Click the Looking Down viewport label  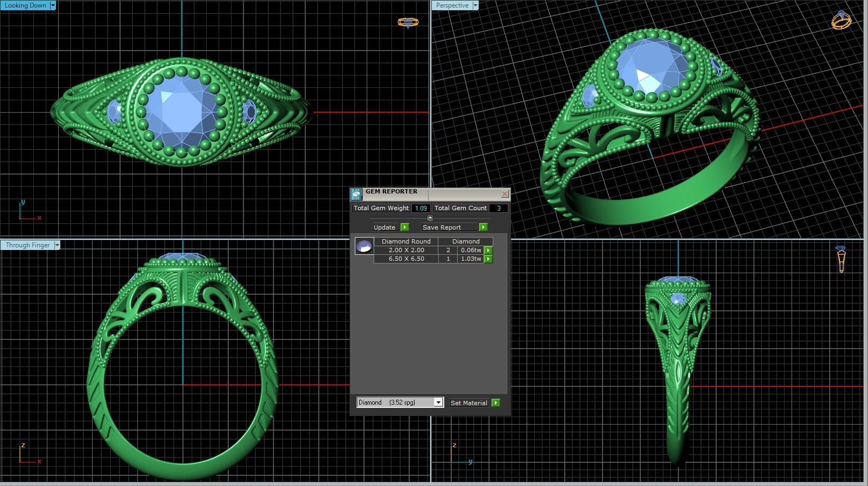coord(25,5)
